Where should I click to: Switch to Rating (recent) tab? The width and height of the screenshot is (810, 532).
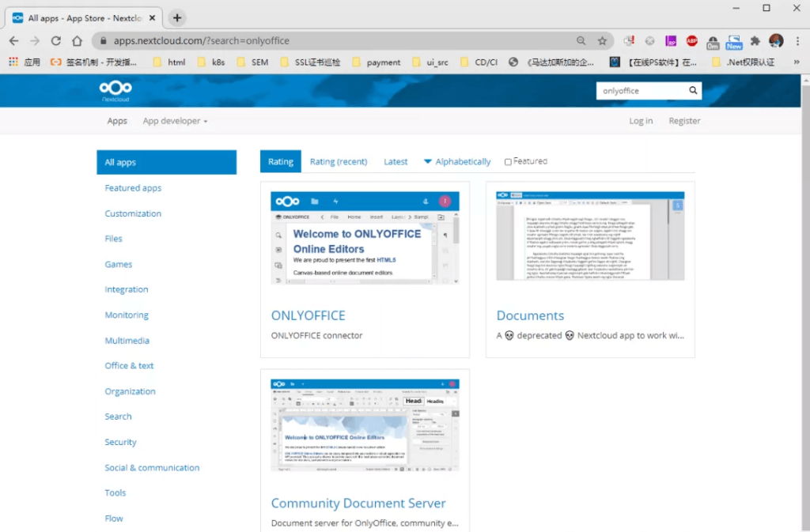(339, 161)
